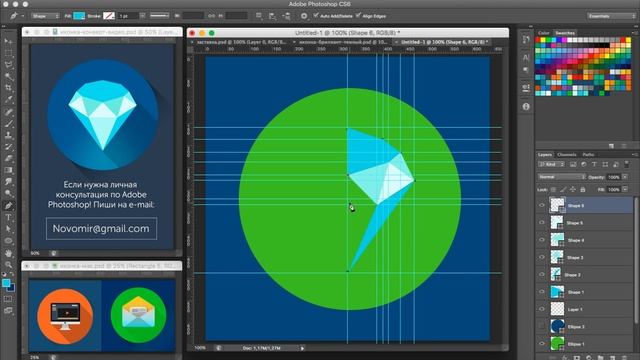The width and height of the screenshot is (640, 360).
Task: Switch to the Channels tab
Action: [x=567, y=154]
